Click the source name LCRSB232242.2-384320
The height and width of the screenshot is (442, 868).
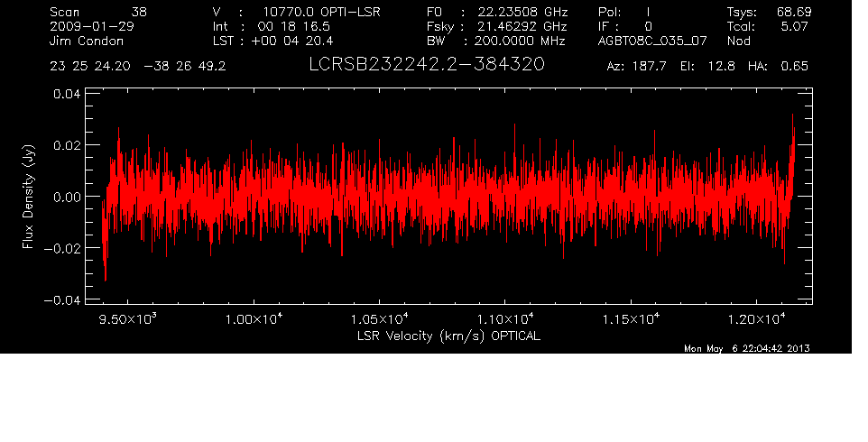[427, 65]
